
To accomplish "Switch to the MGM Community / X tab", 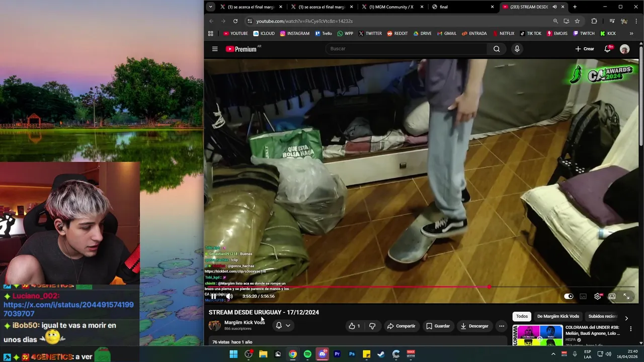I will (391, 7).
